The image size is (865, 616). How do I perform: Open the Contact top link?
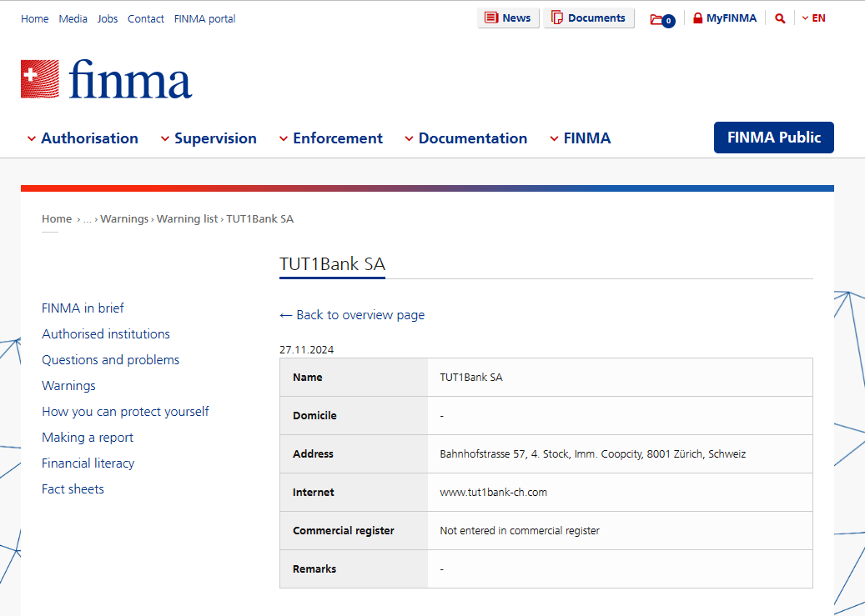point(146,18)
